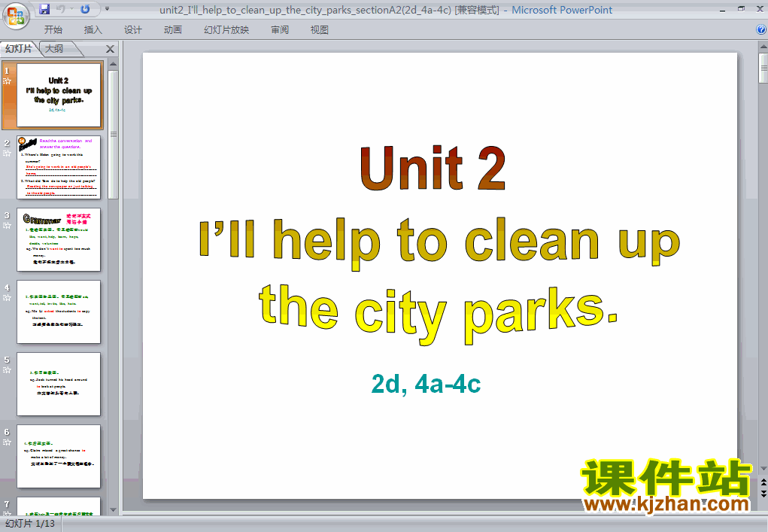Open the 幻灯片放映 ribbon tab

coord(226,30)
